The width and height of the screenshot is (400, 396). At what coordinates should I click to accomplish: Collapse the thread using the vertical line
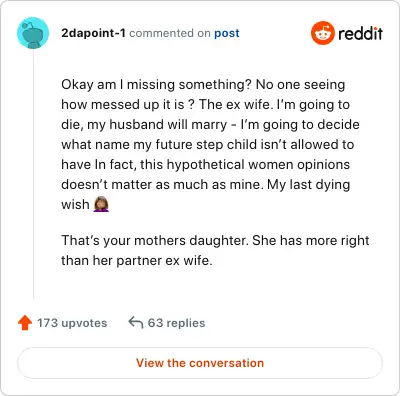(33, 174)
